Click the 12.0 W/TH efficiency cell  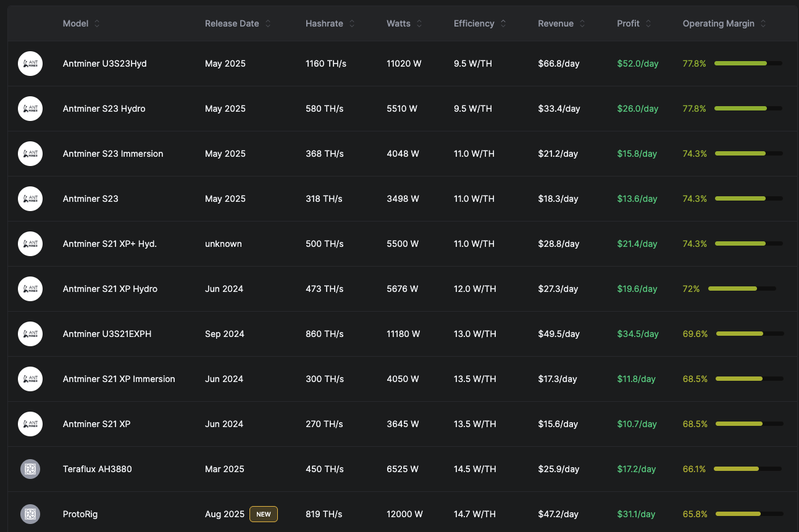[x=475, y=289]
